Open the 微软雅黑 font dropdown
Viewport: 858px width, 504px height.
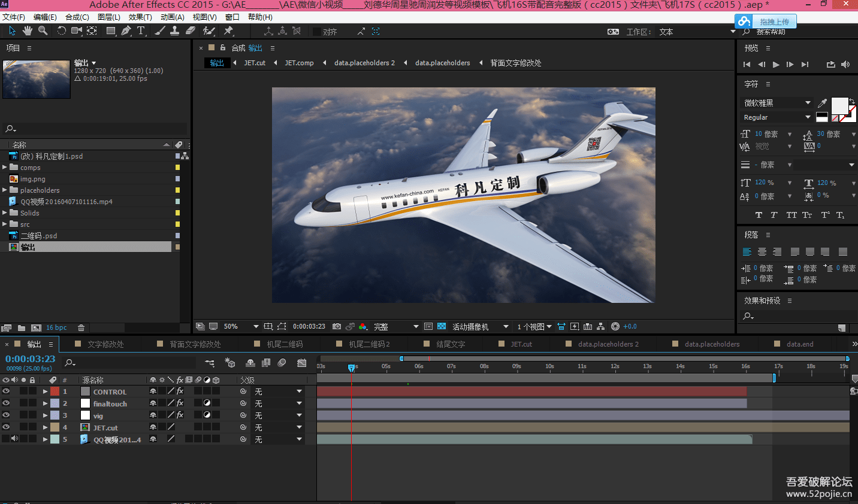point(777,103)
